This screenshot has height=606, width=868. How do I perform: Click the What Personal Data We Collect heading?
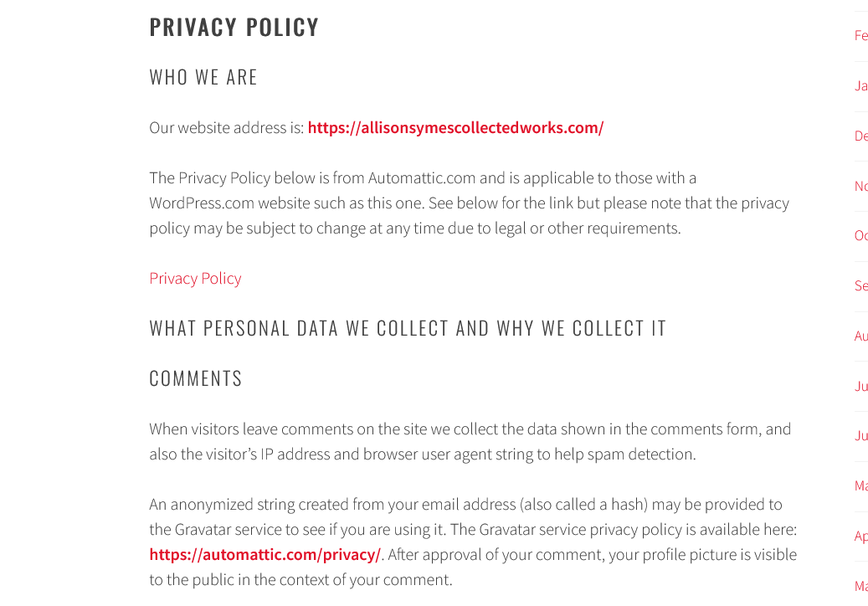point(408,328)
